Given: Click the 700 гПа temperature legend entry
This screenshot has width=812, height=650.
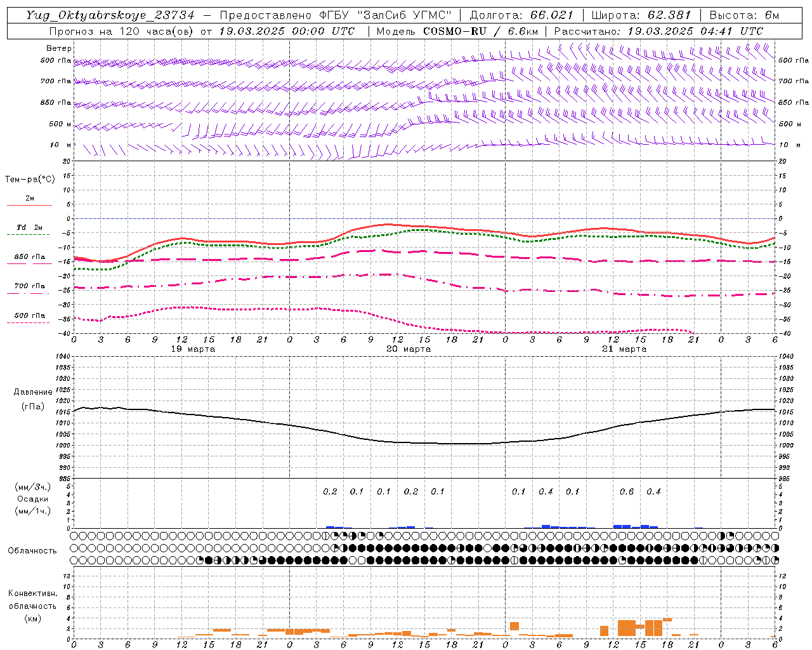Looking at the screenshot, I should [x=29, y=286].
